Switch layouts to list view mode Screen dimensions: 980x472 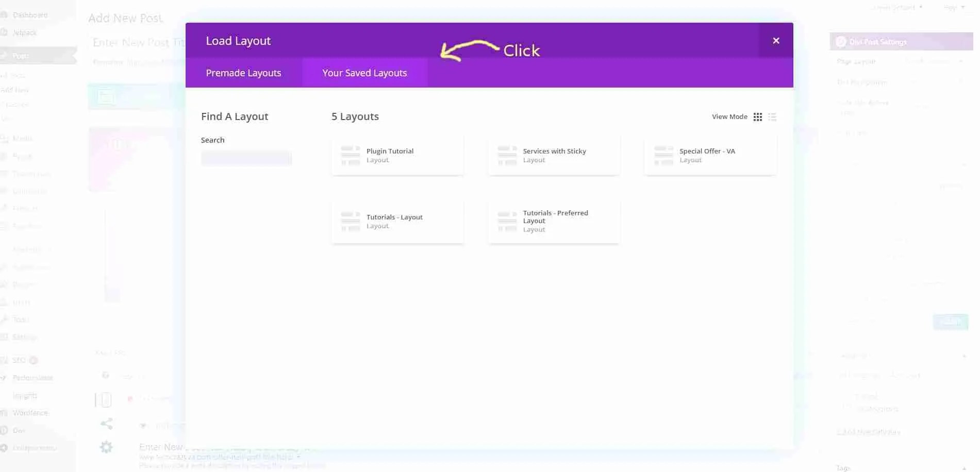[x=772, y=117]
